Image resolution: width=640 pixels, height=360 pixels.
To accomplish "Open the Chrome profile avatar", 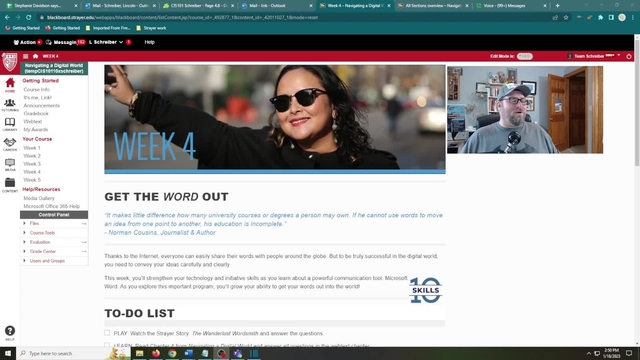I will pos(622,18).
